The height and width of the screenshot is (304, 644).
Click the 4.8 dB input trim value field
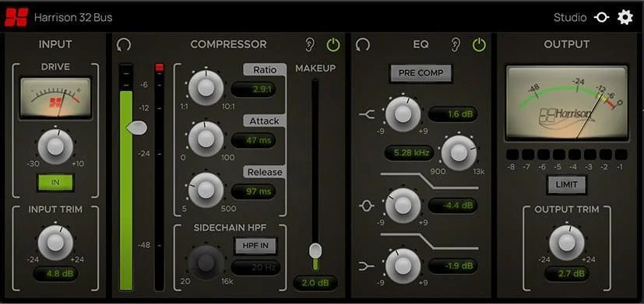[x=55, y=274]
